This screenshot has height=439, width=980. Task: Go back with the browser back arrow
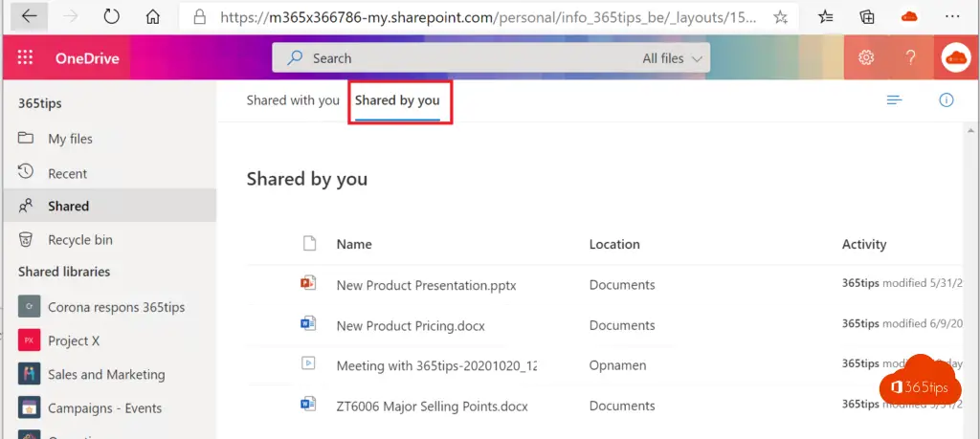[x=29, y=16]
